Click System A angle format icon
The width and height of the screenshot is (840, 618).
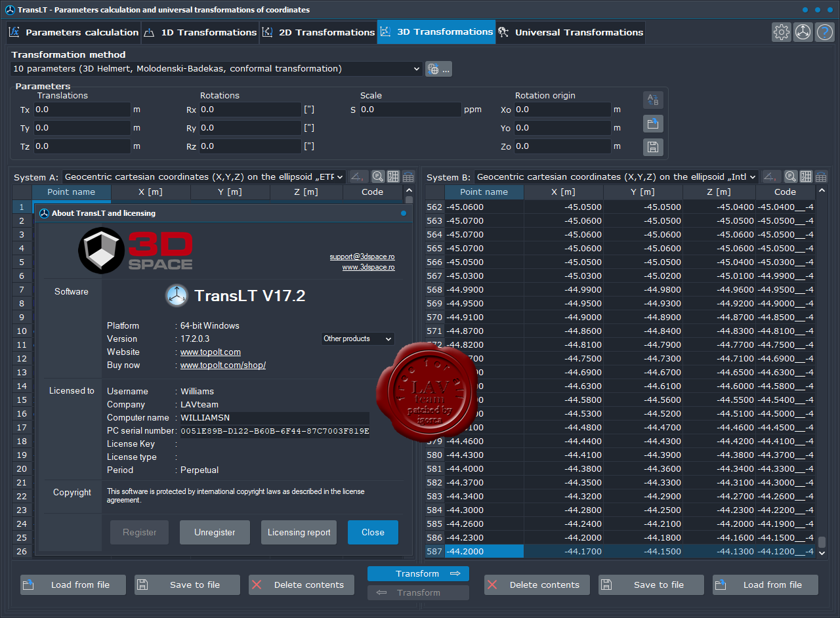tap(359, 176)
